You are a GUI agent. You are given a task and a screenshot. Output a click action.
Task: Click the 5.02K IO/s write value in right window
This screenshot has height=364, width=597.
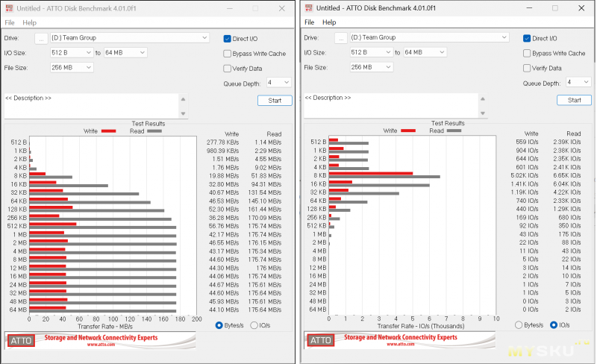tap(525, 175)
